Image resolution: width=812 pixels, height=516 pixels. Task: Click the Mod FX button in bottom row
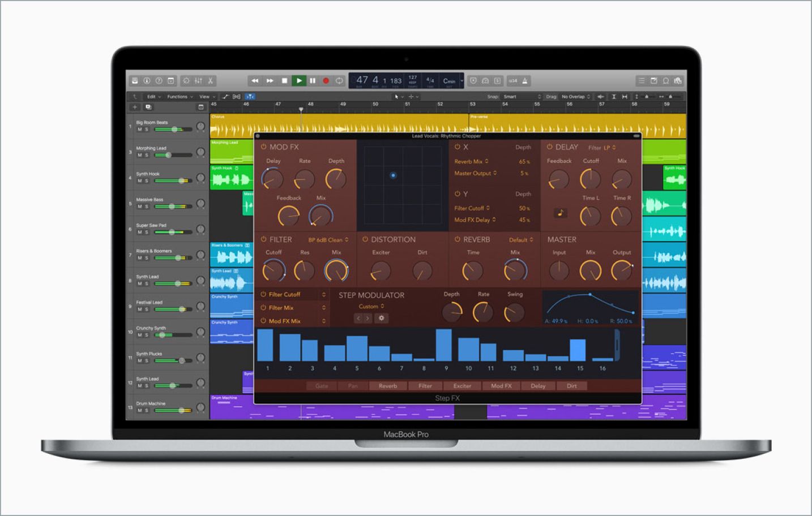coord(501,386)
